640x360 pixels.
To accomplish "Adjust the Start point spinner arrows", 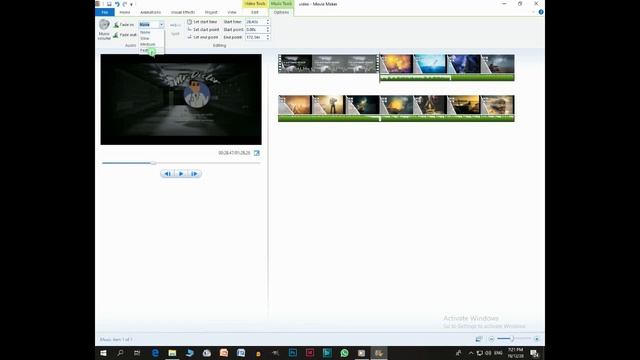I will click(268, 29).
